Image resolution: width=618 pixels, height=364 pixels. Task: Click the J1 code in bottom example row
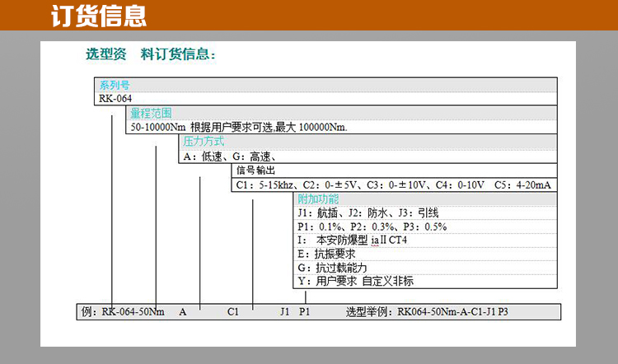point(285,313)
